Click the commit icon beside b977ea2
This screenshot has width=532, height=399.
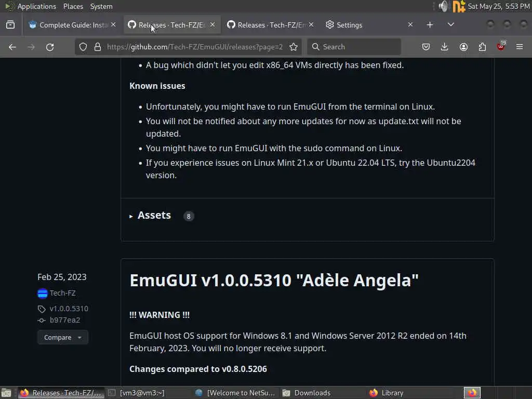42,320
